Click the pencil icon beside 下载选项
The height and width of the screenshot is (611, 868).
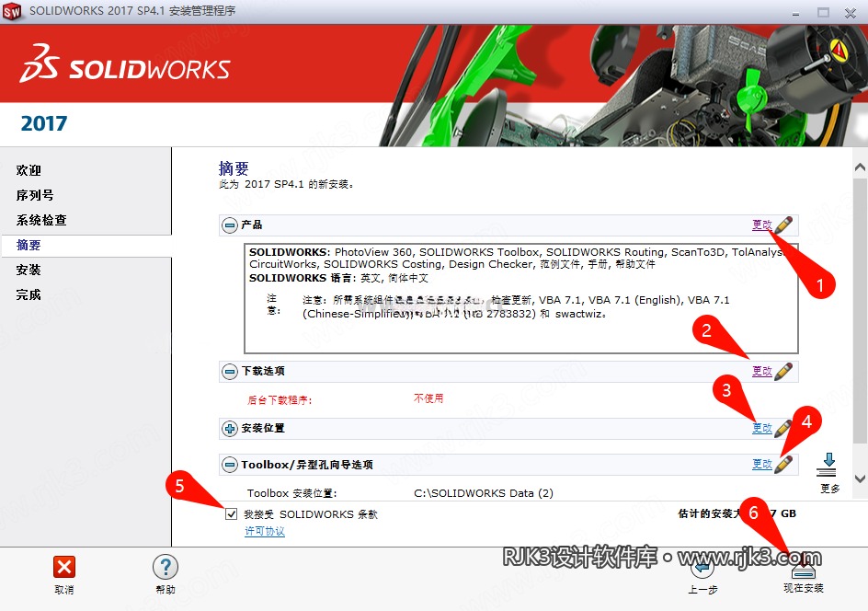(783, 371)
